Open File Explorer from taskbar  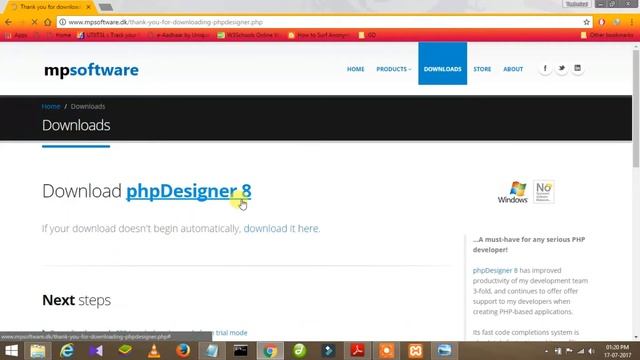pos(38,351)
